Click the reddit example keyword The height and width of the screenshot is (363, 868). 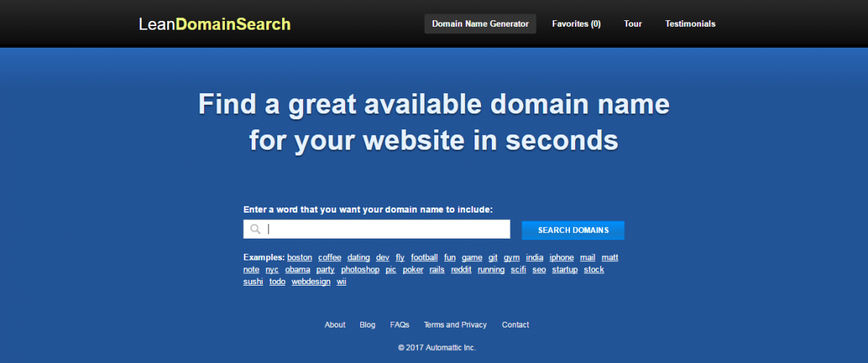461,270
